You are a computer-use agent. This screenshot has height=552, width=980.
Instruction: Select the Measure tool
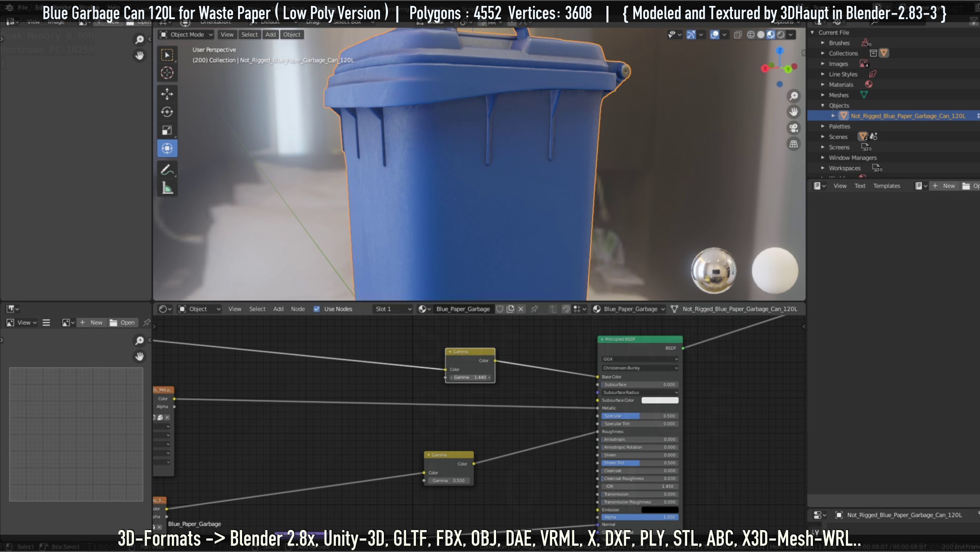[x=167, y=188]
